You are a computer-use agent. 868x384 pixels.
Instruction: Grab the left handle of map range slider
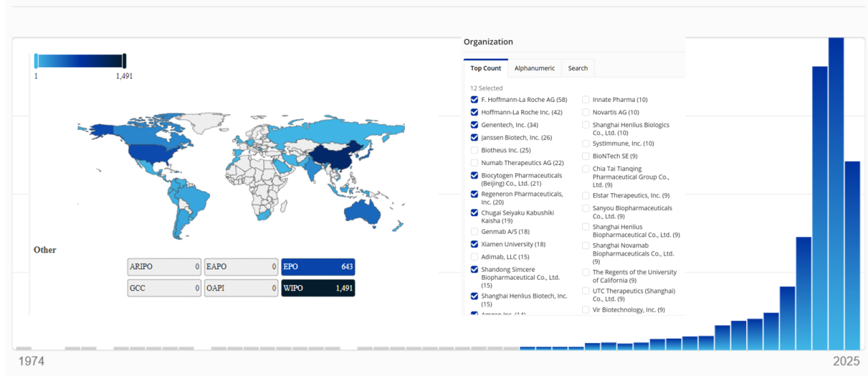[x=36, y=61]
